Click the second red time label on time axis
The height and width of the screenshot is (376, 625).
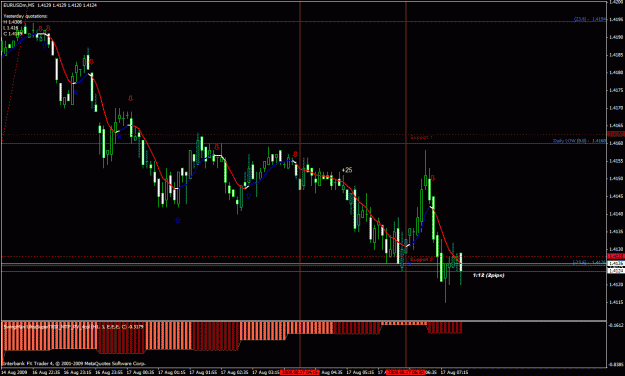pos(406,372)
